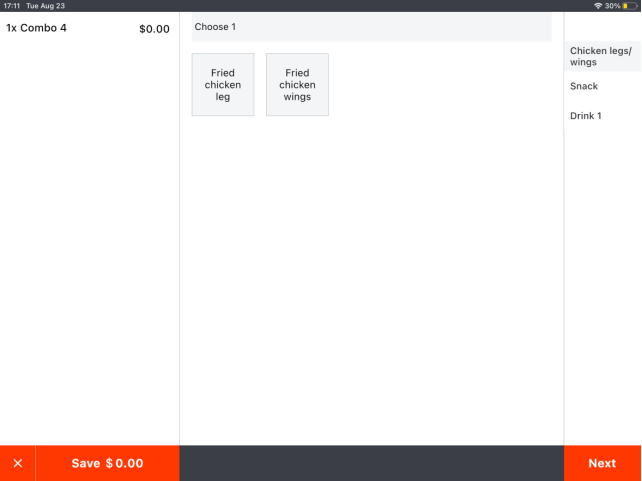Click the Tue Aug 23 date
Image resolution: width=642 pixels, height=481 pixels.
click(x=45, y=6)
